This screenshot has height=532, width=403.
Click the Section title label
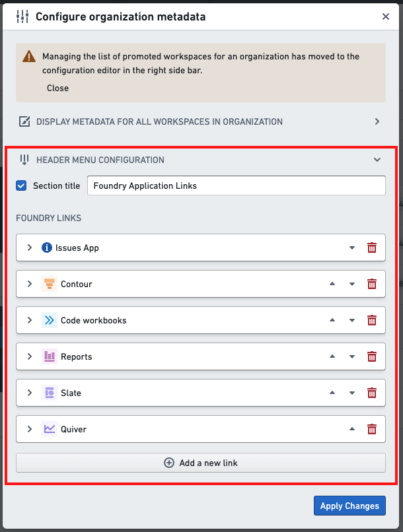click(x=57, y=185)
